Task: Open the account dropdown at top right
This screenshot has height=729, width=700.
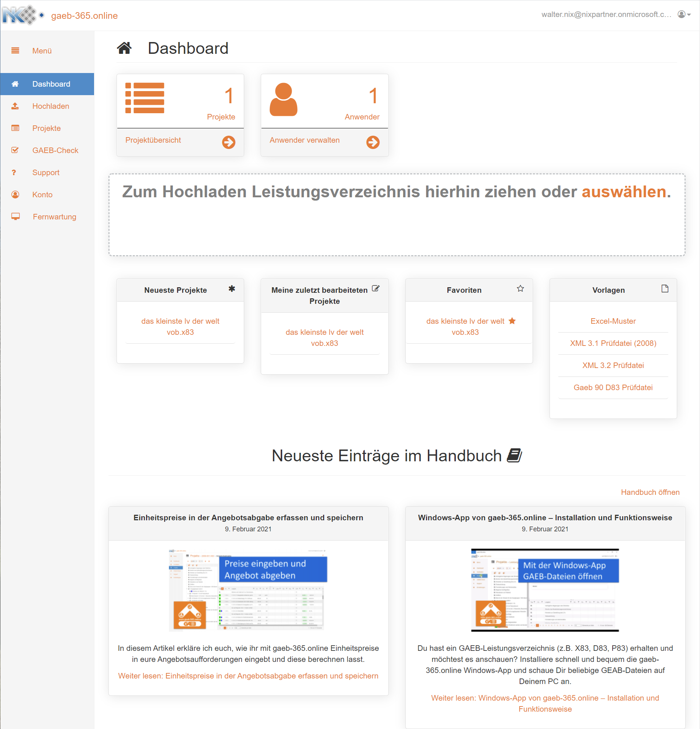Action: click(x=684, y=15)
